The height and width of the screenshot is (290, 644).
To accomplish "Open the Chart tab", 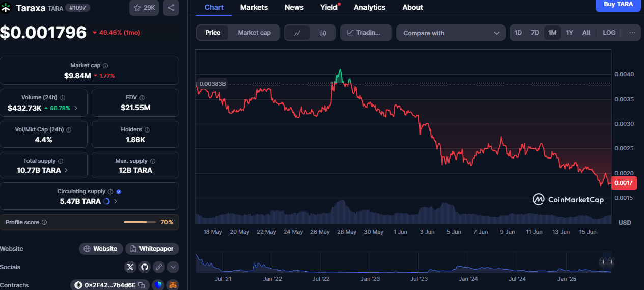I will pos(214,7).
